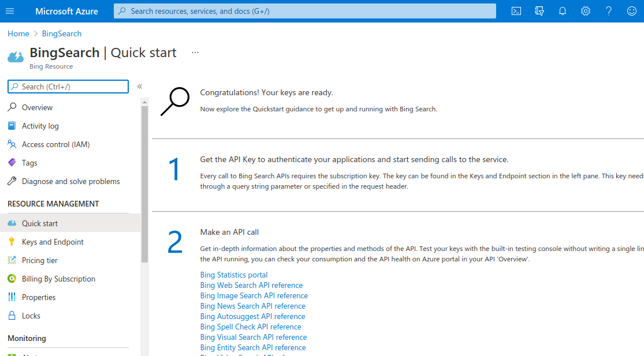The width and height of the screenshot is (644, 356).
Task: Open Cloud Shell from the top bar
Action: point(516,11)
